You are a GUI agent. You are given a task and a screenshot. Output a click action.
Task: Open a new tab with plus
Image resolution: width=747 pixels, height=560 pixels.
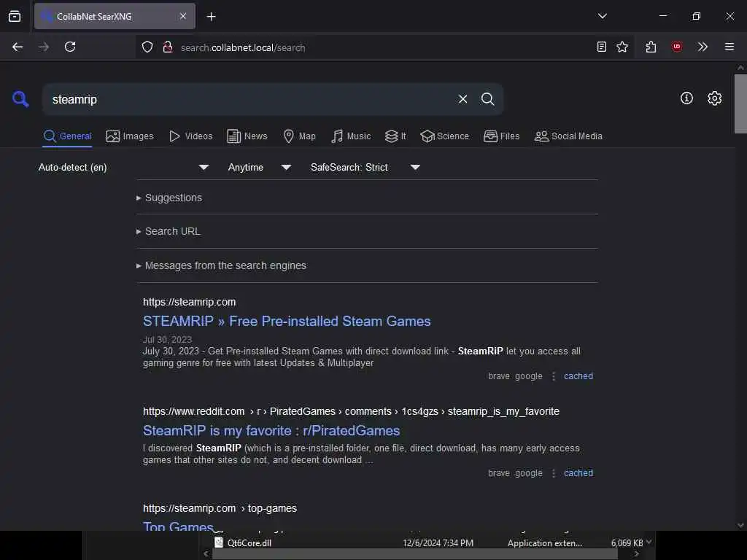tap(211, 17)
